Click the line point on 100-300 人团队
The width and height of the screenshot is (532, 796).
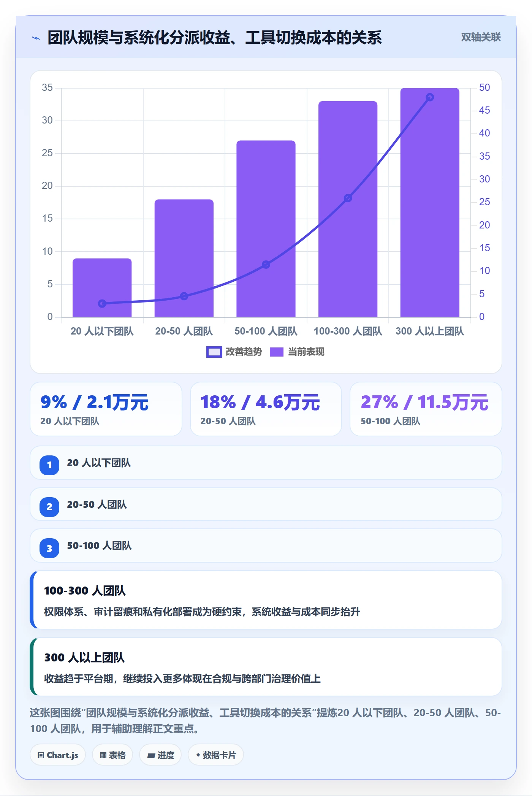point(348,198)
